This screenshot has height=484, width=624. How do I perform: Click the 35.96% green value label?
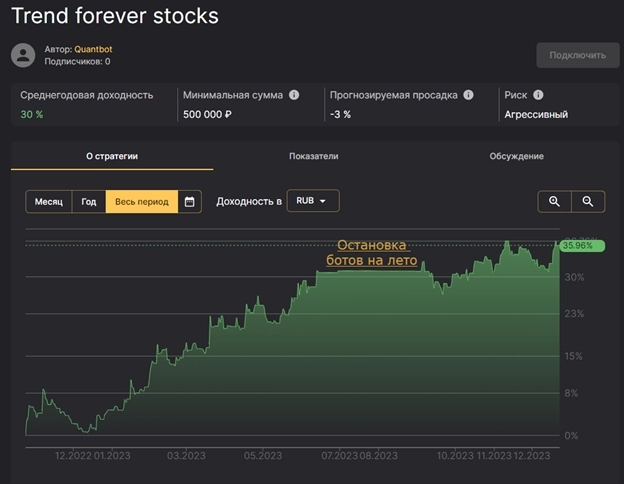[x=579, y=245]
